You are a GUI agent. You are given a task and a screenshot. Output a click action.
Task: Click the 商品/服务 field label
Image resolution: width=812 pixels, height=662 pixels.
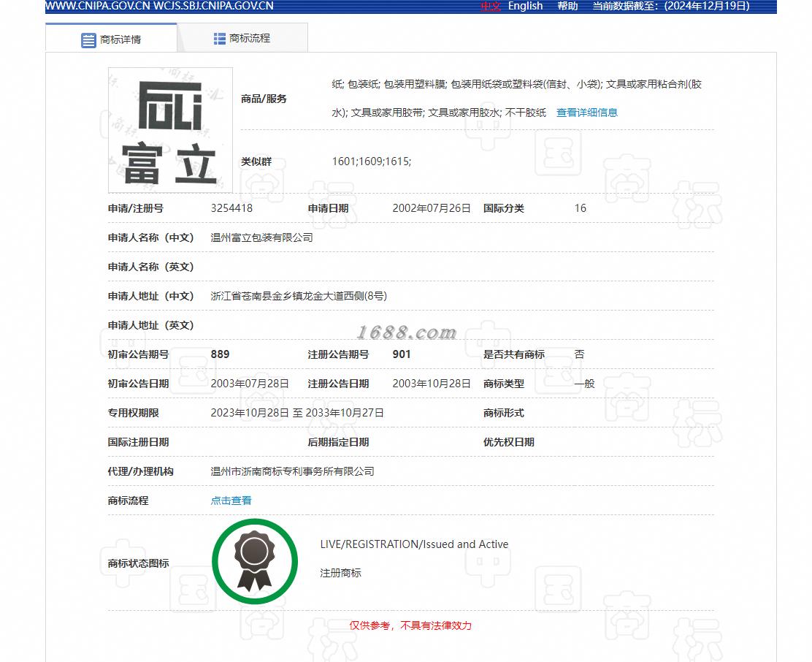[264, 99]
